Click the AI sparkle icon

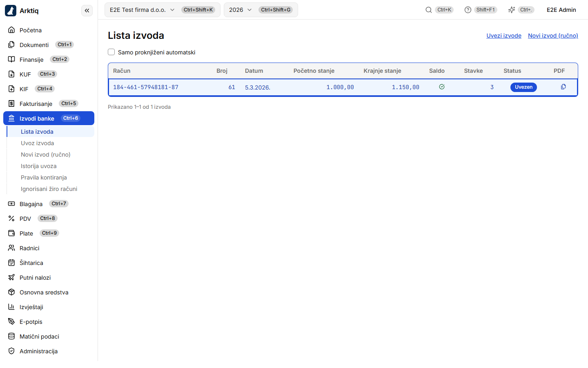(x=512, y=10)
